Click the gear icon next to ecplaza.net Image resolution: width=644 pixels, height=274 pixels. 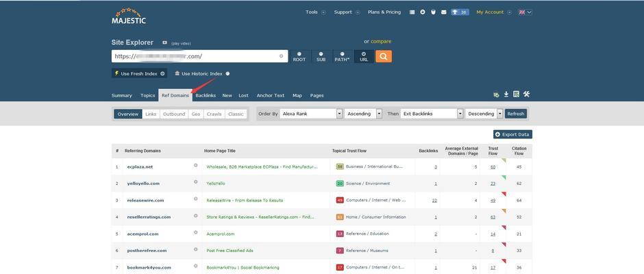[195, 165]
